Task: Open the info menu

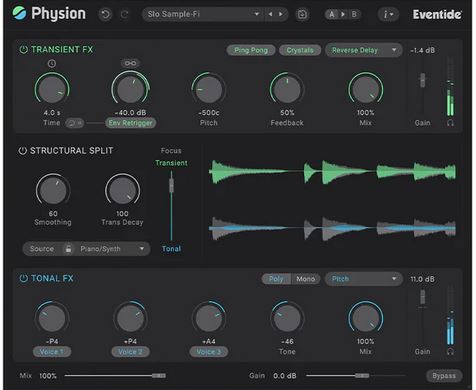Action: click(388, 14)
